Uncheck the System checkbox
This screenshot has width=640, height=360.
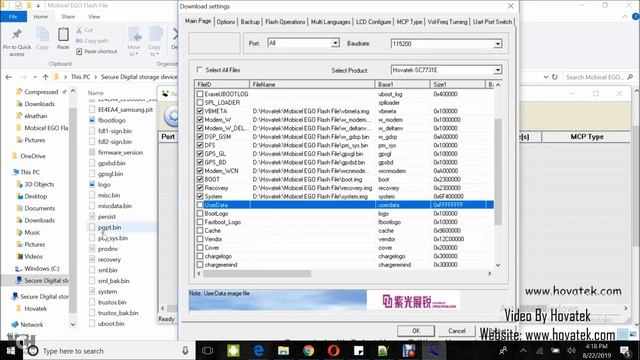[200, 196]
